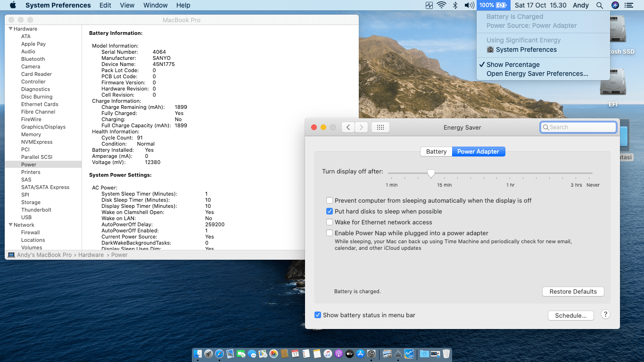Disable Show battery status in menu bar

[x=318, y=315]
